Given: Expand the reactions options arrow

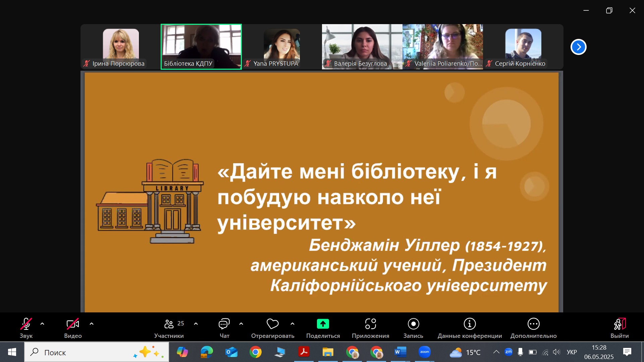Looking at the screenshot, I should pos(292,324).
